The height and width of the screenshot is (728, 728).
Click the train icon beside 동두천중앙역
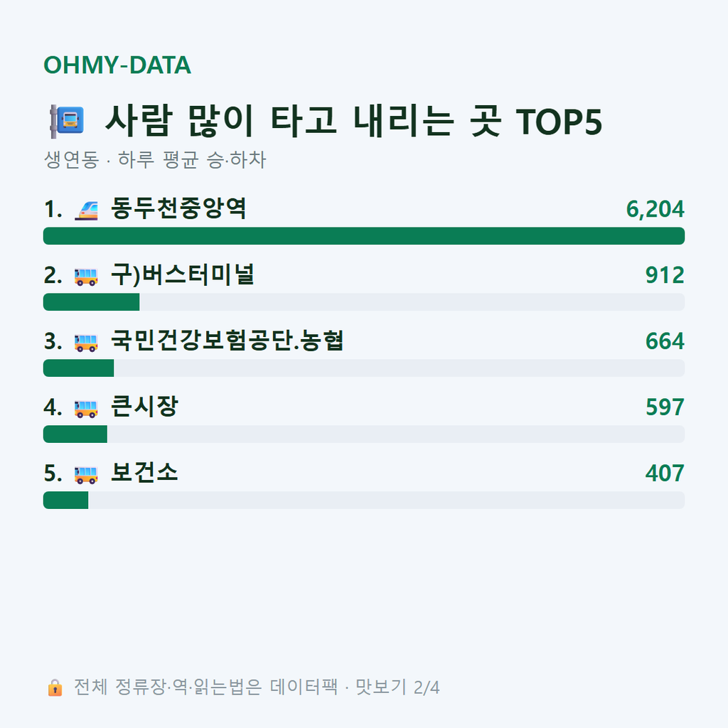pos(86,210)
